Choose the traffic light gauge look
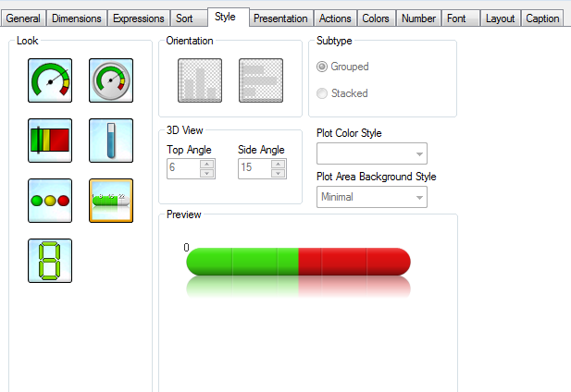Image resolution: width=571 pixels, height=392 pixels. point(51,201)
